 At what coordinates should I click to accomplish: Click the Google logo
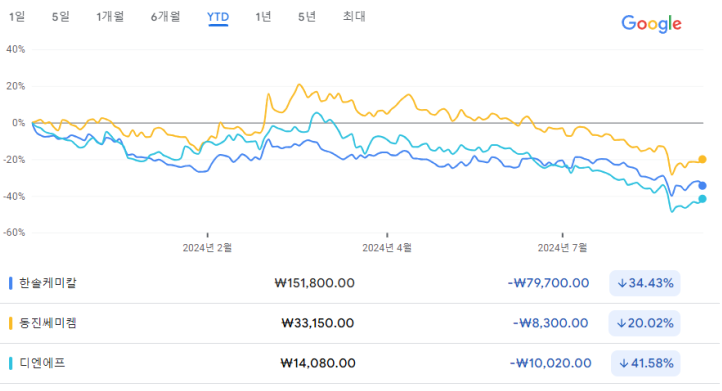pos(651,24)
